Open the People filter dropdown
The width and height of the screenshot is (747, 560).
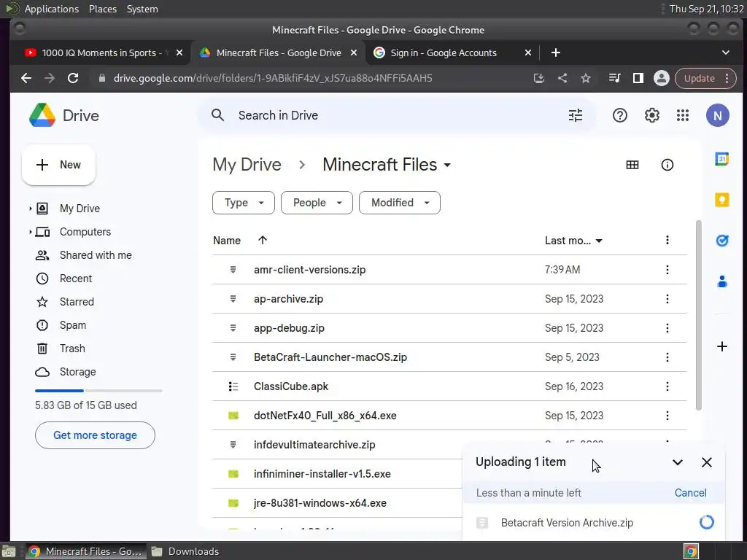point(317,203)
